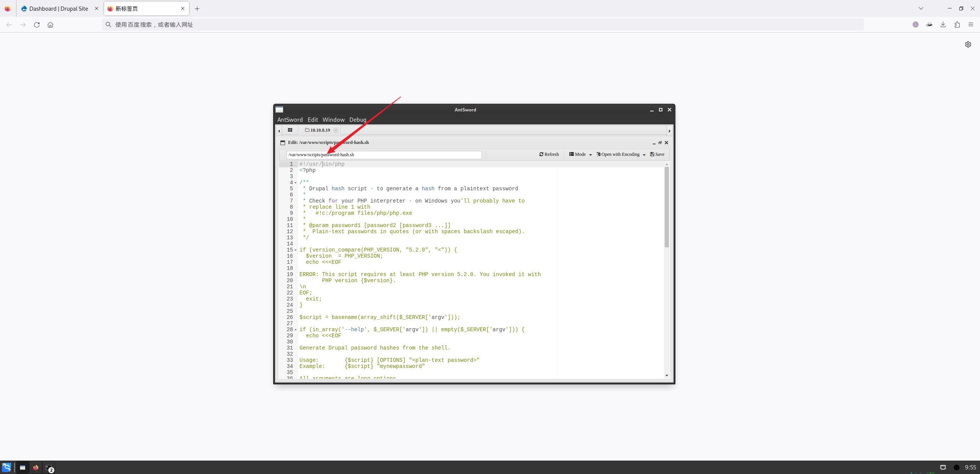Close the 新标签页 browser tab

click(x=183, y=8)
